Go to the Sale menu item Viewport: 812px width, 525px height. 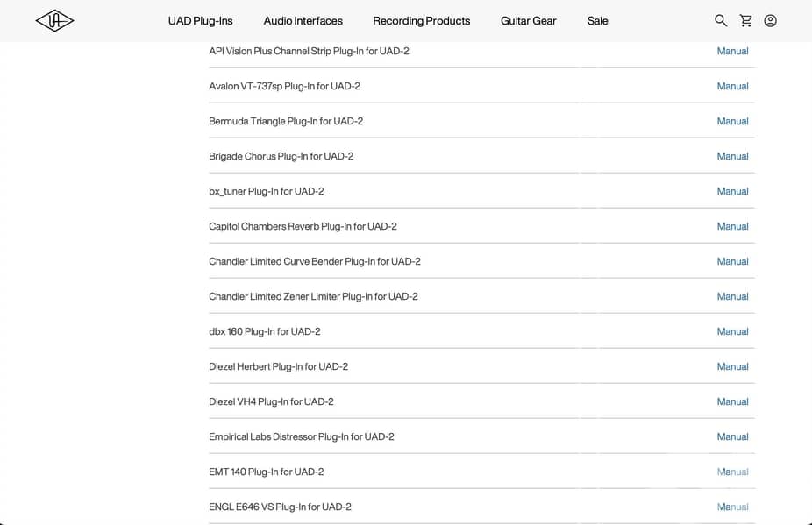pyautogui.click(x=597, y=20)
